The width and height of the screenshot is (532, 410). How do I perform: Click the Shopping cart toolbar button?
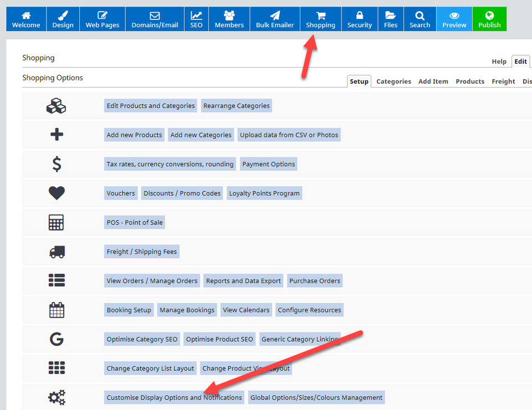[320, 19]
